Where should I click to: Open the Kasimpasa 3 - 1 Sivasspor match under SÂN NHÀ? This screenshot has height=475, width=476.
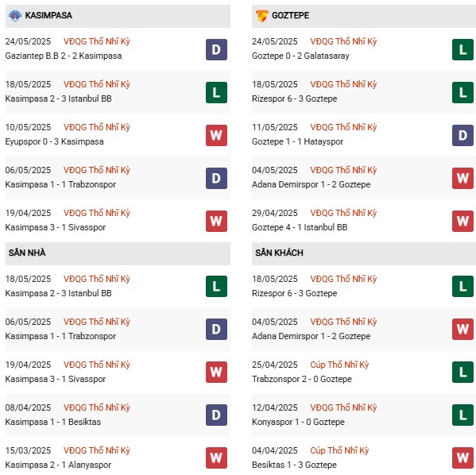coord(118,372)
